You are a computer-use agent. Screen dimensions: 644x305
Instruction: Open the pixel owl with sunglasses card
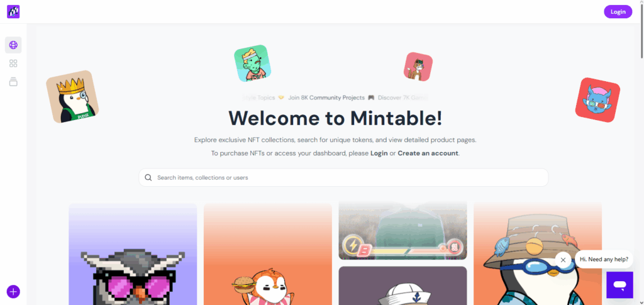(x=133, y=254)
